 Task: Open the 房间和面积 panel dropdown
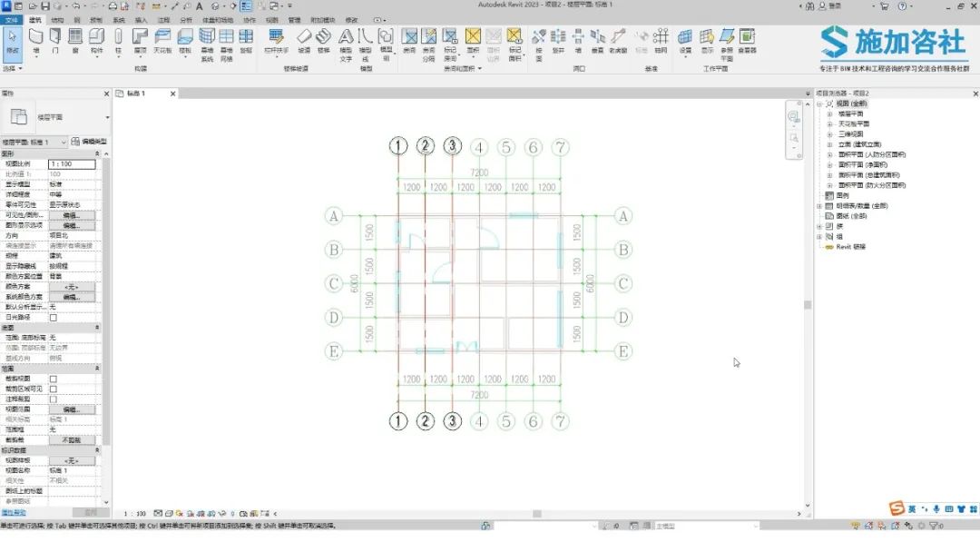463,68
